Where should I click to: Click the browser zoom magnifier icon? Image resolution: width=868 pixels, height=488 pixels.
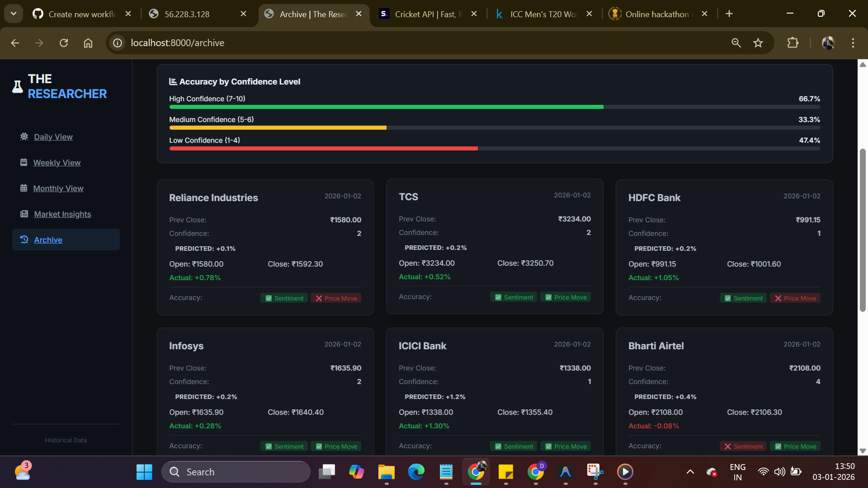coord(736,43)
